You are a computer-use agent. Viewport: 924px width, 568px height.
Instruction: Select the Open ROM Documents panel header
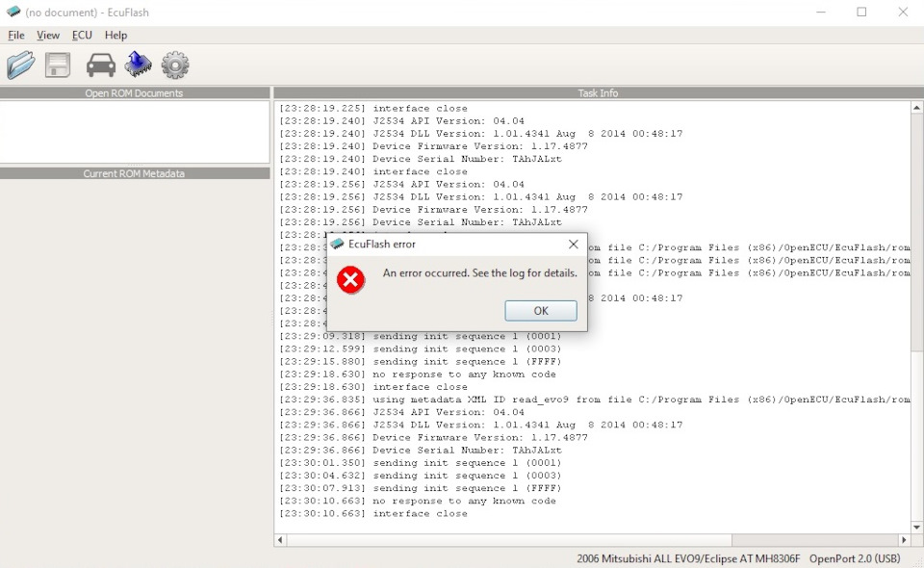[135, 93]
